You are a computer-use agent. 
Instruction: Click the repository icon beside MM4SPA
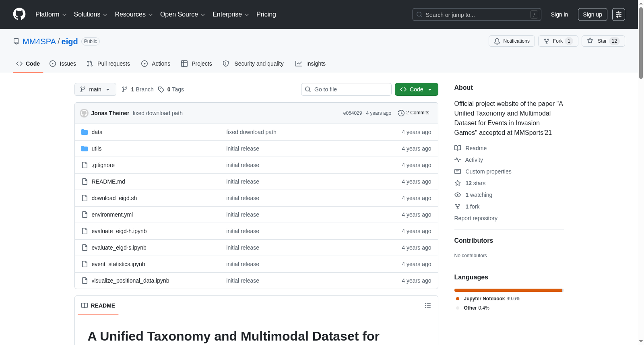click(16, 41)
